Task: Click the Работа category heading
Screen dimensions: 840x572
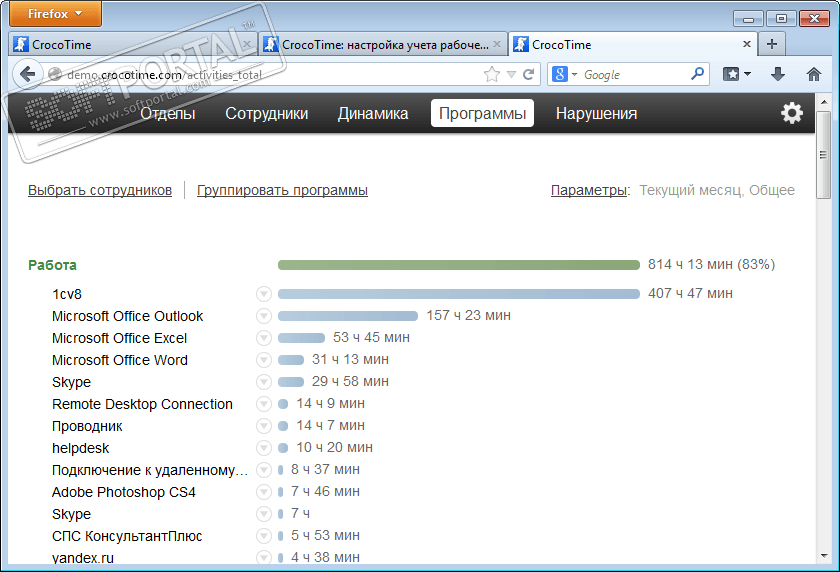Action: coord(52,265)
